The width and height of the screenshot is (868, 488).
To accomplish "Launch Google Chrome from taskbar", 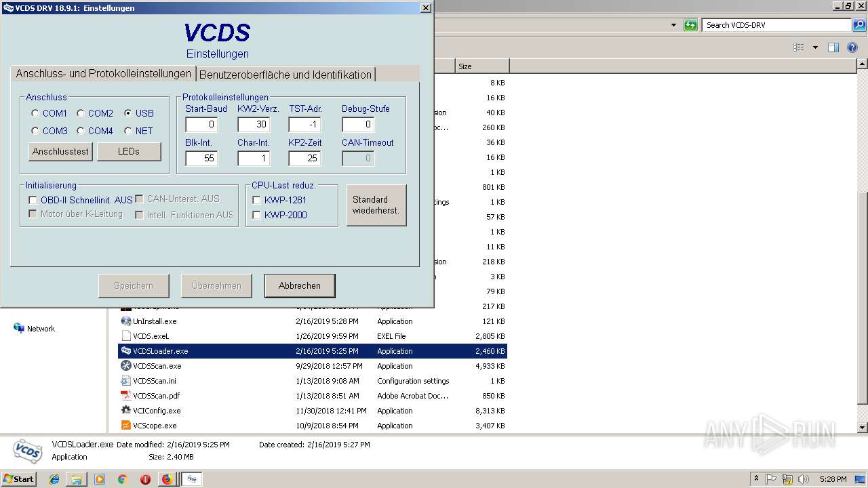I will click(122, 479).
